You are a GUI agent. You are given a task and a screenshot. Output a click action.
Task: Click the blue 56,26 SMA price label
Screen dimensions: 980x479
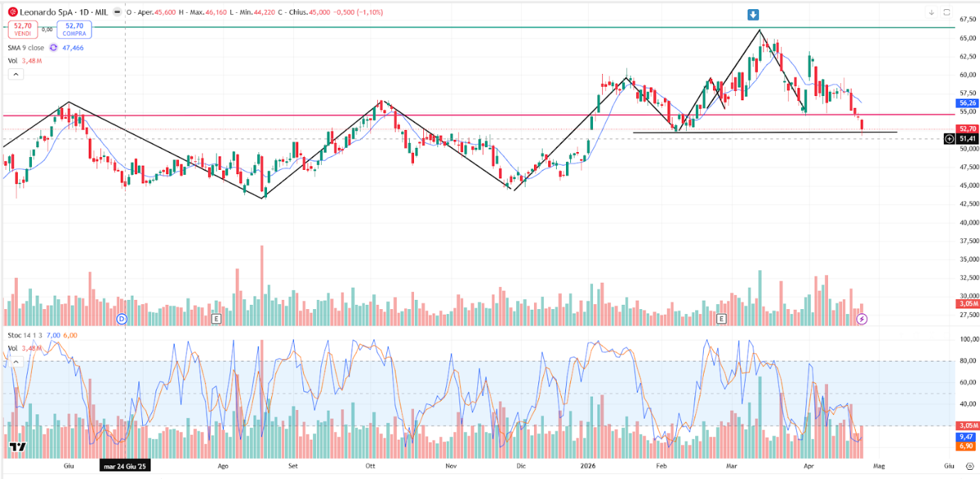pos(967,103)
